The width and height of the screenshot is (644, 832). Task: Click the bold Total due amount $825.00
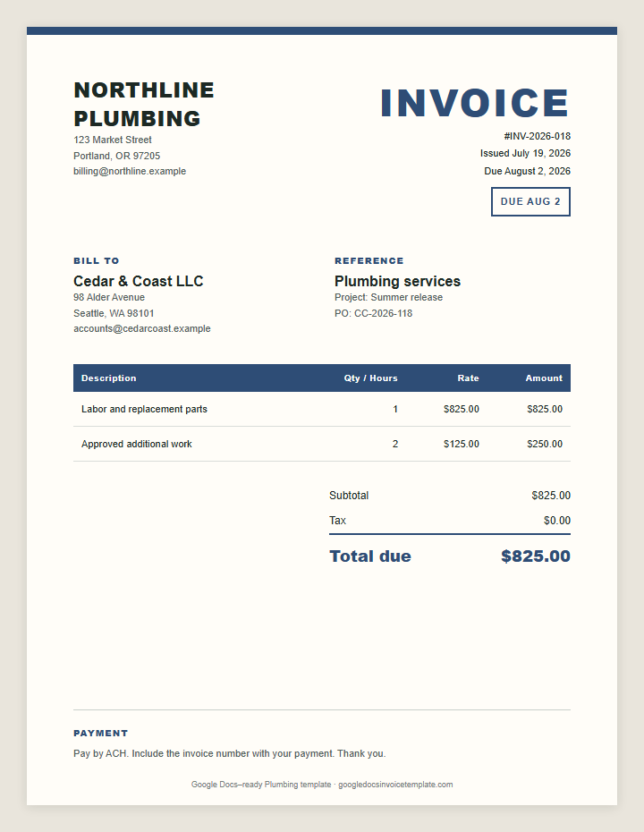point(536,556)
